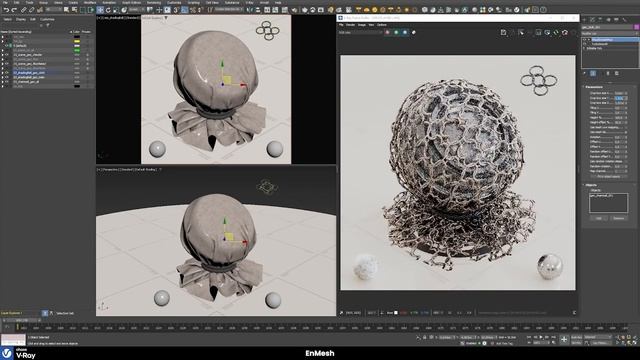This screenshot has height=360, width=640.
Task: Switch to the Create command panel tab
Action: 584,20
